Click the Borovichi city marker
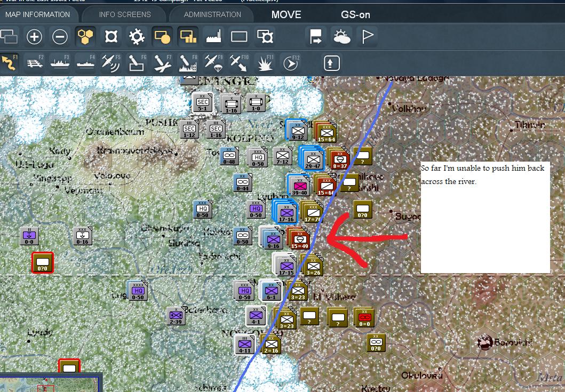Screen dimensions: 565x392 pos(485,342)
